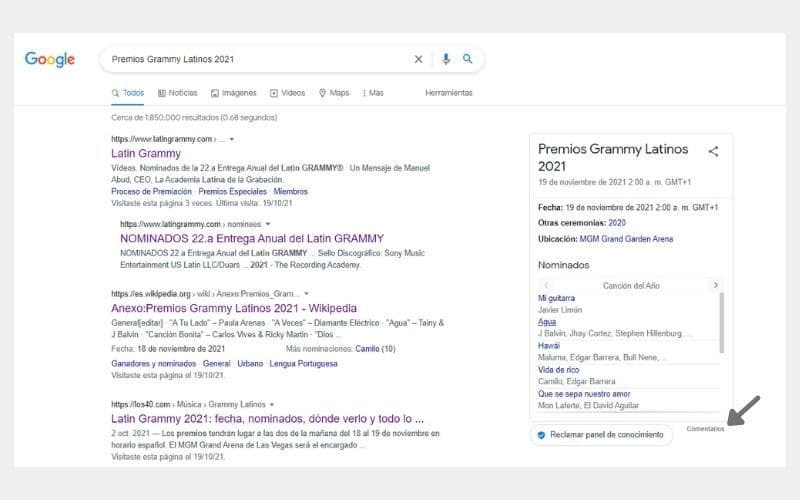Expand dropdown arrow beside es.wikipedia.org URL

[306, 294]
